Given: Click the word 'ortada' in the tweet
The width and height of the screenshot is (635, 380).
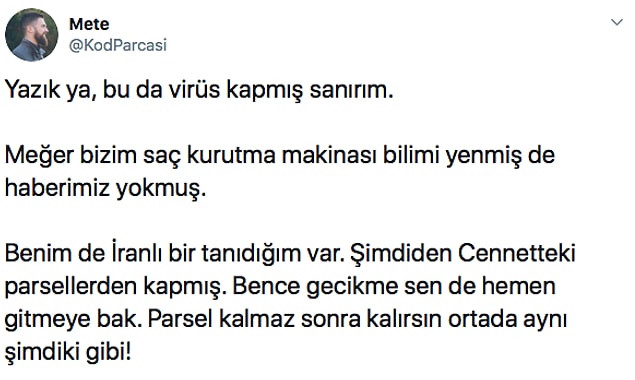Looking at the screenshot, I should 482,319.
